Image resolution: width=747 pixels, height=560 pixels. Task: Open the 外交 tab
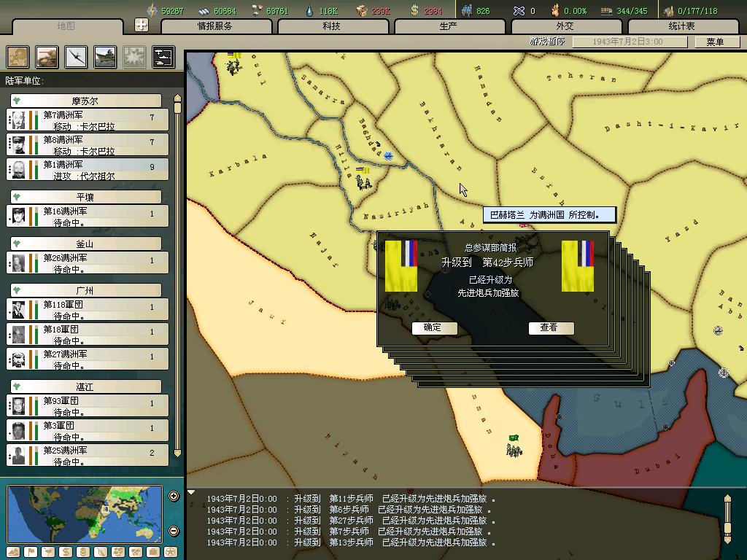[565, 26]
